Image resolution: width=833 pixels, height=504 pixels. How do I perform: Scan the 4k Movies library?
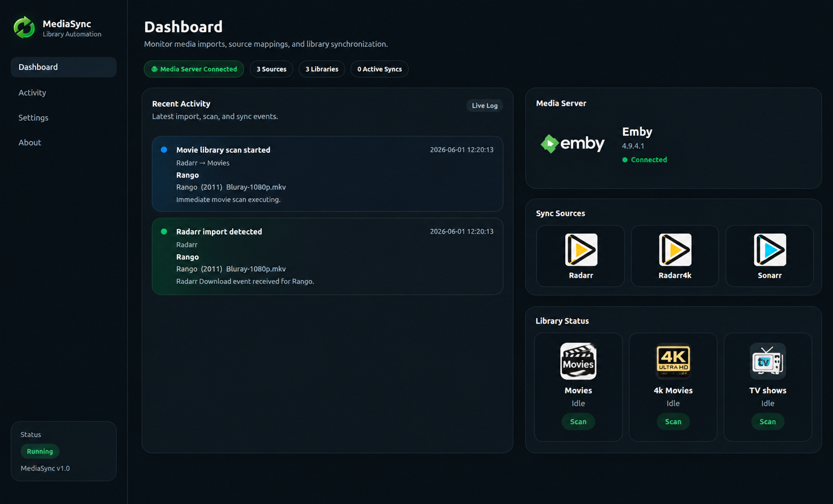(673, 422)
